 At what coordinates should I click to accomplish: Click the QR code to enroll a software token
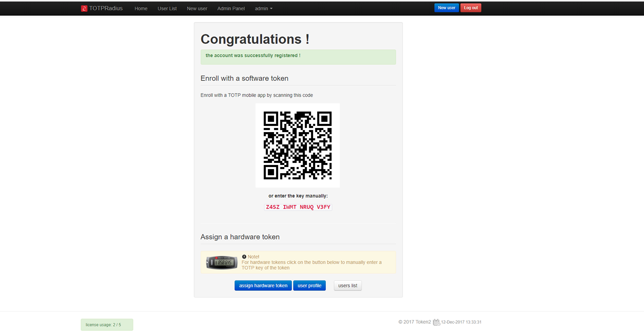coord(298,145)
